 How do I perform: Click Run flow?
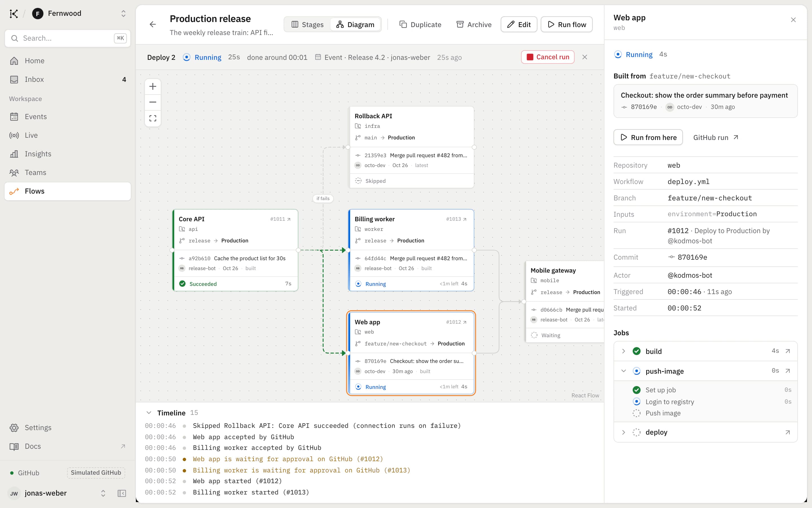coord(567,25)
